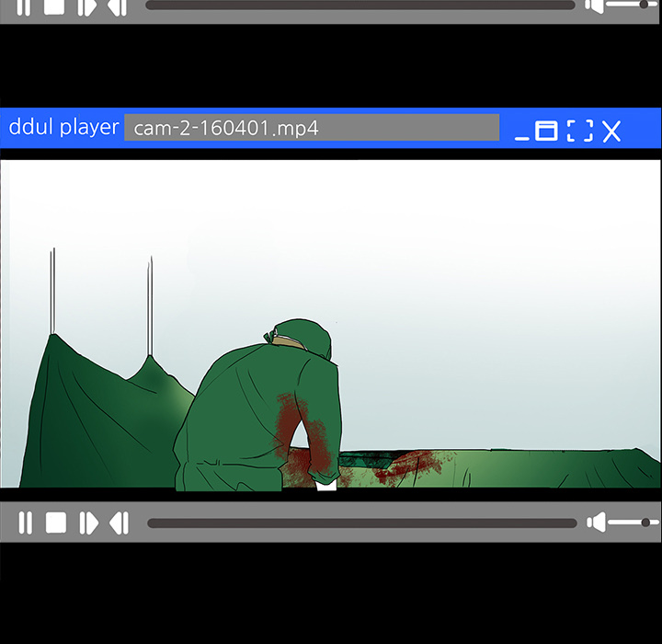Image resolution: width=662 pixels, height=644 pixels.
Task: Maximize the ddul player window
Action: (x=546, y=131)
